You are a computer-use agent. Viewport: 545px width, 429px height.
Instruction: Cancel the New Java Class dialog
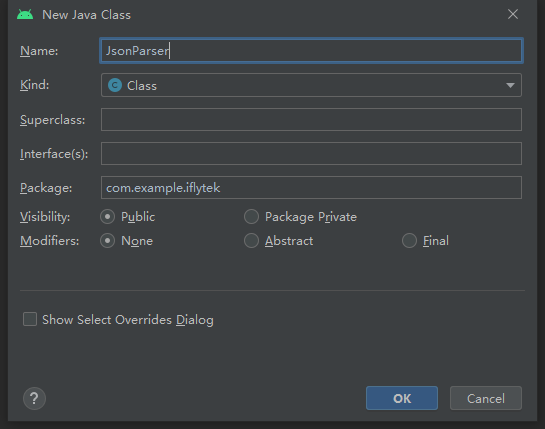[x=486, y=398]
